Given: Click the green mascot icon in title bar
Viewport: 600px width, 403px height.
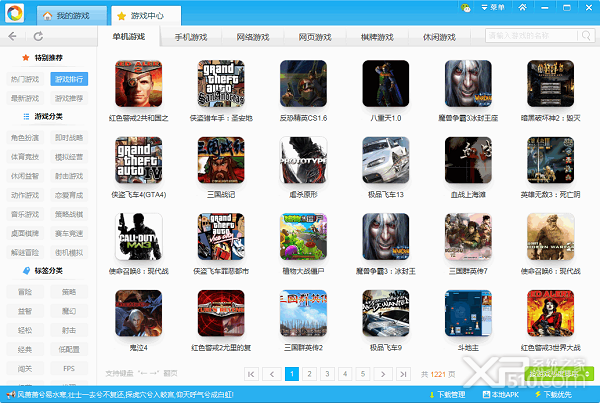Looking at the screenshot, I should (466, 8).
